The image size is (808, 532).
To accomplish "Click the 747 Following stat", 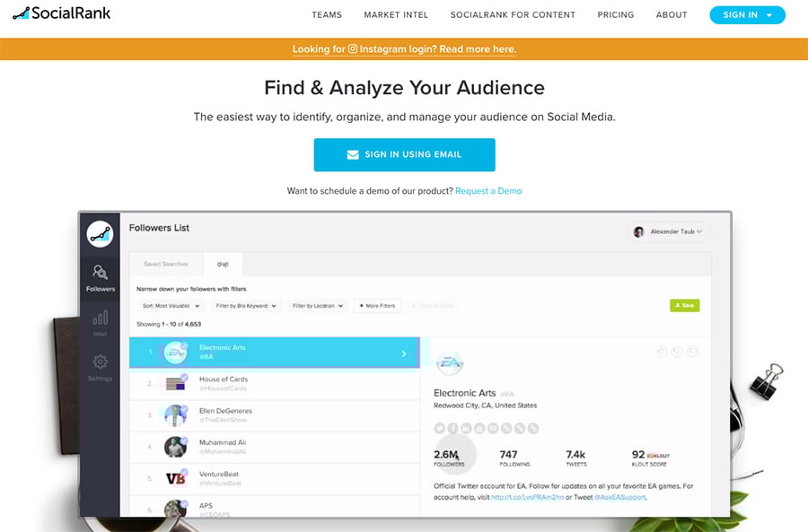I will point(514,458).
